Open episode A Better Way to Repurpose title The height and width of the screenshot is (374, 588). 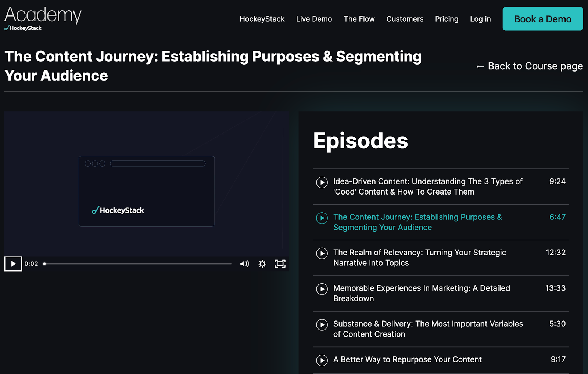pyautogui.click(x=408, y=359)
